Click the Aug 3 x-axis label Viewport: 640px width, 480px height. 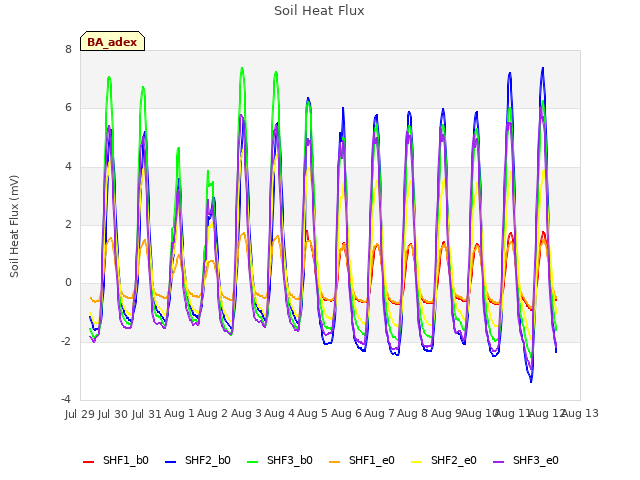(246, 413)
